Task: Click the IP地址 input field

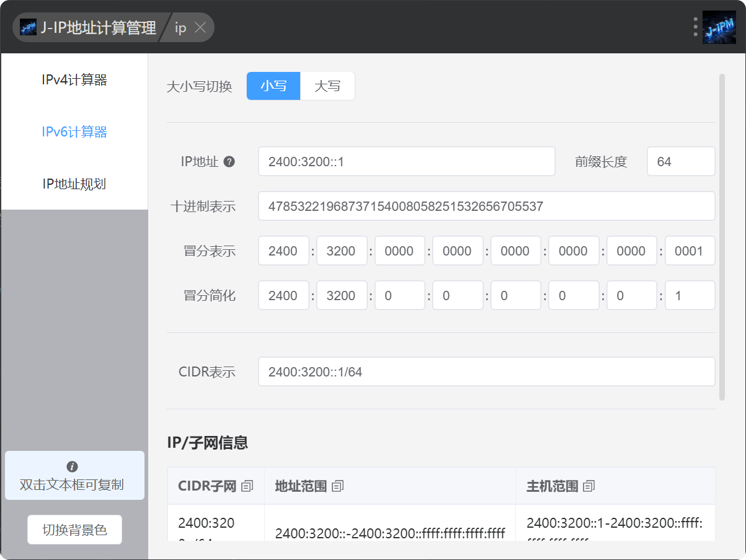Action: click(x=406, y=162)
